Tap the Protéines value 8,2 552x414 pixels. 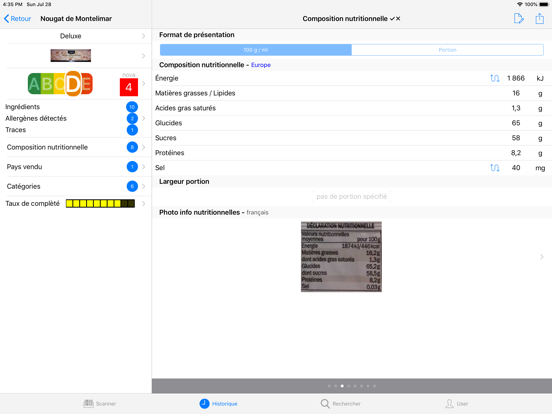(516, 153)
